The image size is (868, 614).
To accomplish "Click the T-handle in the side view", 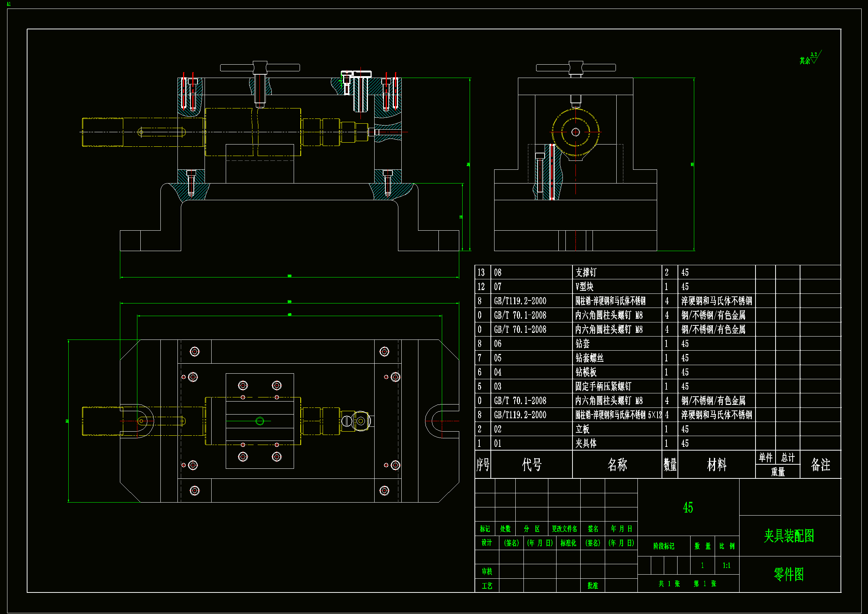I will [575, 68].
